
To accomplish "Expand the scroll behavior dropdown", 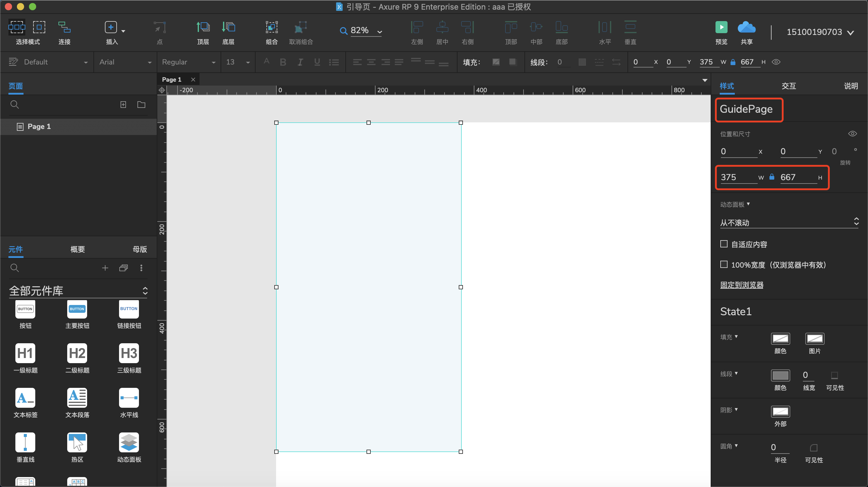I will pos(788,222).
